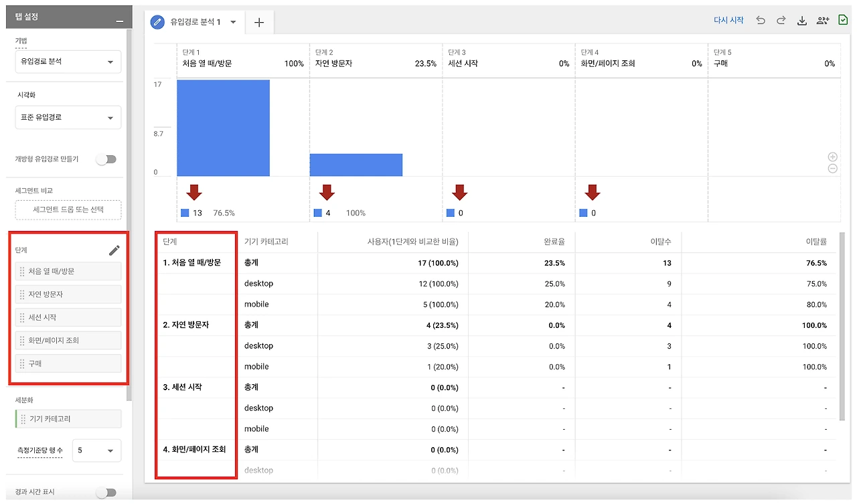857x504 pixels.
Task: Redo the last change
Action: pyautogui.click(x=781, y=21)
